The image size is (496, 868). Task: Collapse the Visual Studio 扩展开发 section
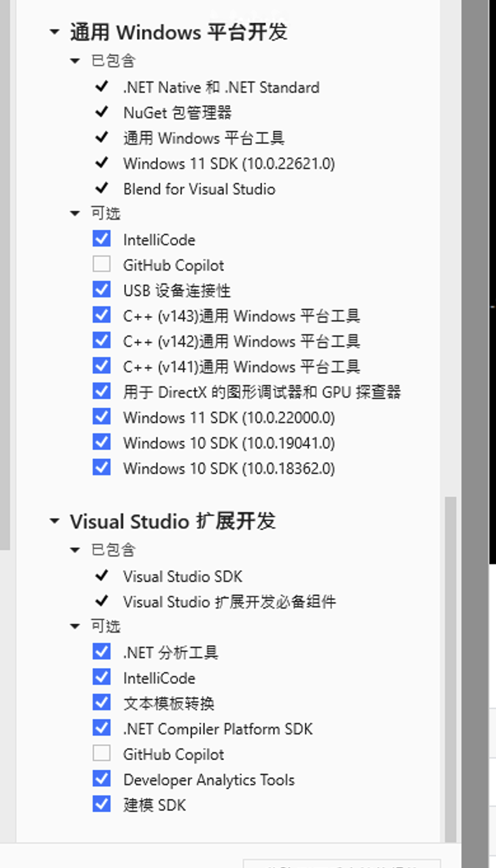tap(55, 522)
